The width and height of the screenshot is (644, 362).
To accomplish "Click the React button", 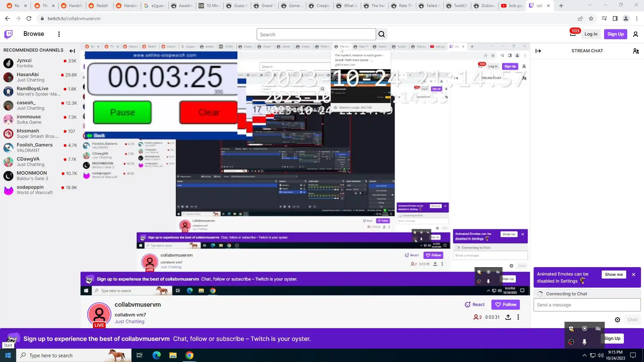I will pos(475,305).
